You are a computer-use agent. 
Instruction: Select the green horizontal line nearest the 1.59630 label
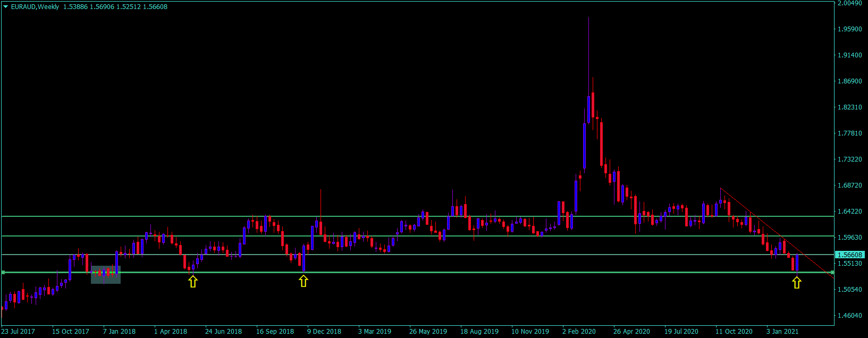coord(417,236)
